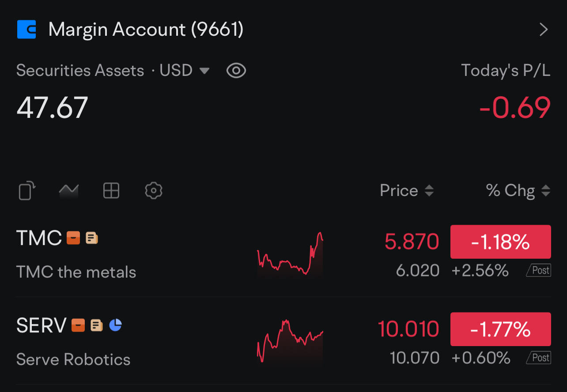
Task: Open the rotate screen layout icon
Action: [x=27, y=191]
